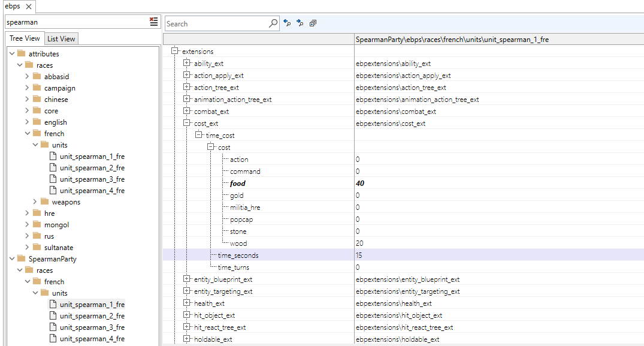Click the weapons folder icon
The width and height of the screenshot is (644, 346).
point(45,201)
